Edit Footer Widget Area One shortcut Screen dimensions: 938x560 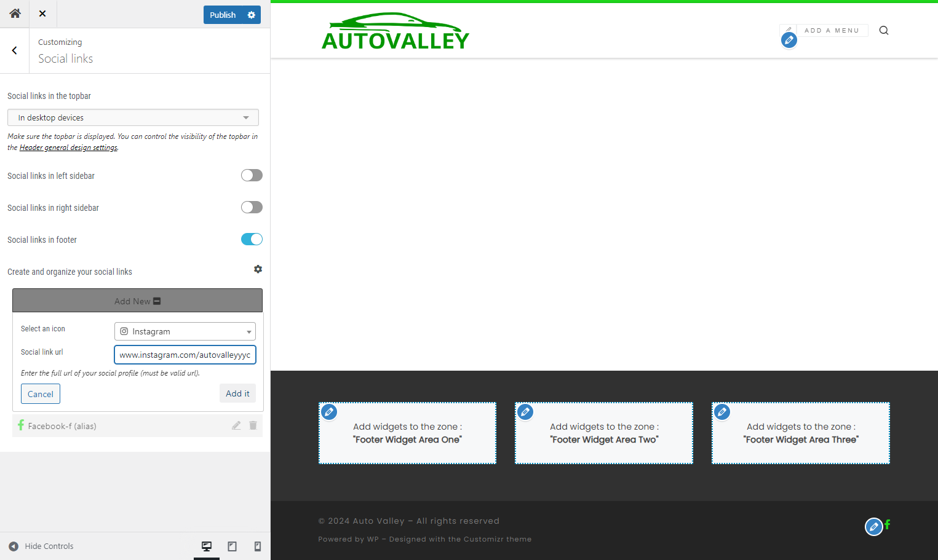click(329, 412)
